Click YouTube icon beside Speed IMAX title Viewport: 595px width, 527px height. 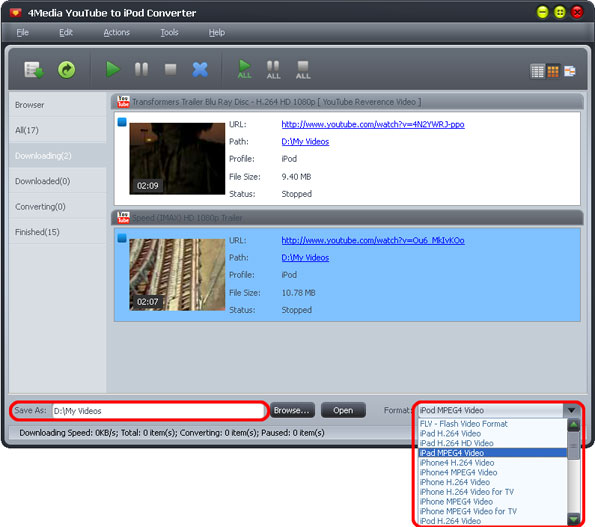pyautogui.click(x=123, y=217)
